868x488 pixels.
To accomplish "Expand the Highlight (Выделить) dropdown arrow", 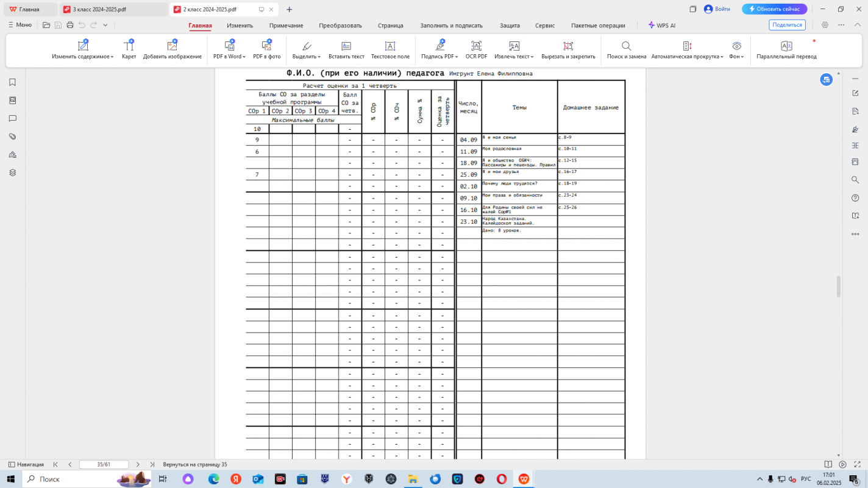I will click(x=318, y=57).
